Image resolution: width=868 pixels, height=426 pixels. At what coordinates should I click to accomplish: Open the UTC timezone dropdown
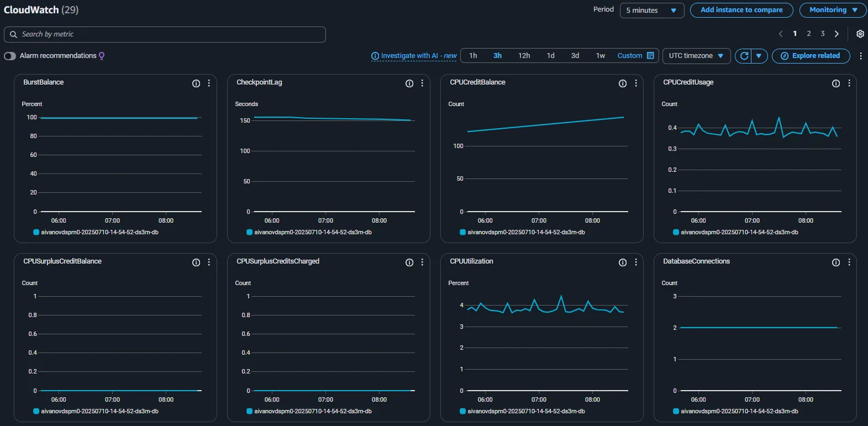(x=696, y=56)
